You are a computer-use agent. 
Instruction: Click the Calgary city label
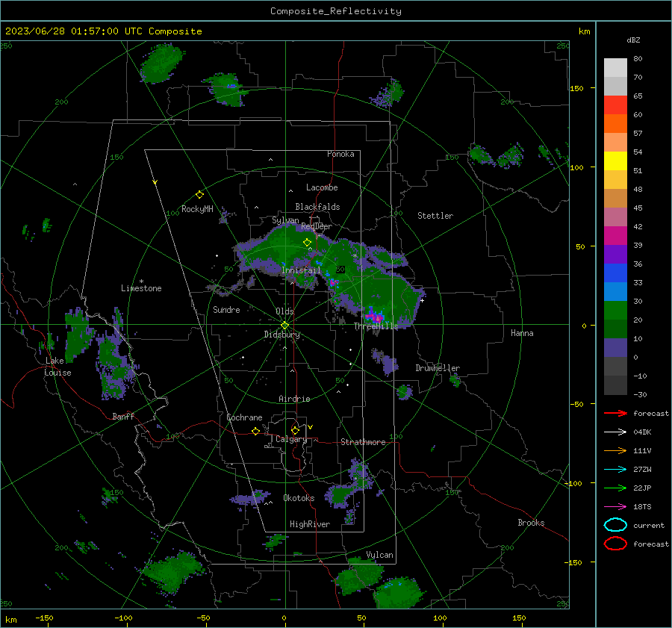tap(291, 439)
